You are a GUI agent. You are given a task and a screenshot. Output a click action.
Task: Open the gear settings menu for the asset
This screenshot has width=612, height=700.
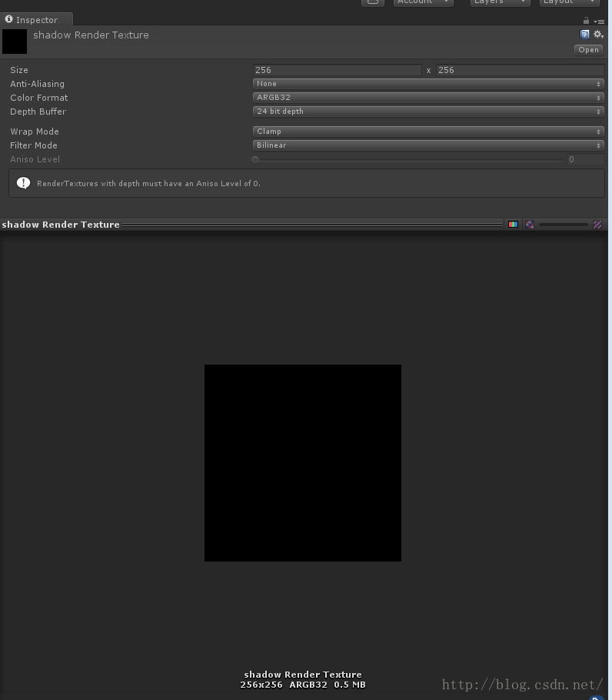point(599,35)
